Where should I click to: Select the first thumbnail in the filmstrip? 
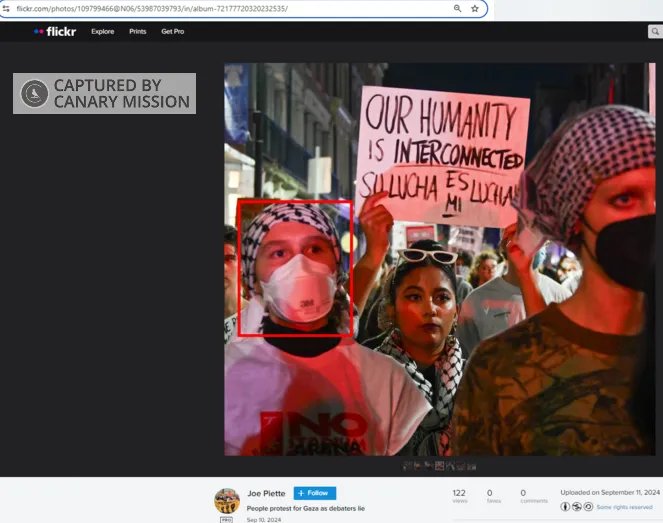[407, 466]
